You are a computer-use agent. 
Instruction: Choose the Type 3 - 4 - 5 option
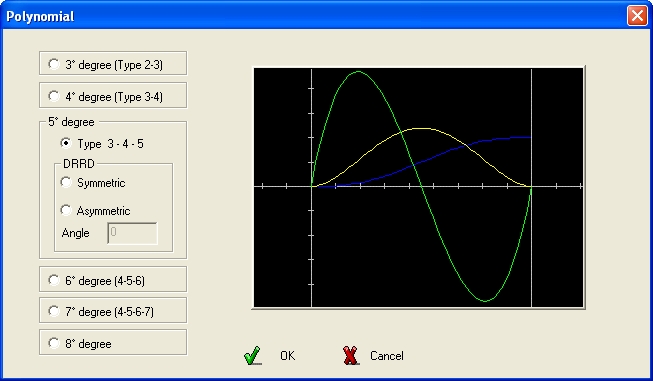[66, 143]
